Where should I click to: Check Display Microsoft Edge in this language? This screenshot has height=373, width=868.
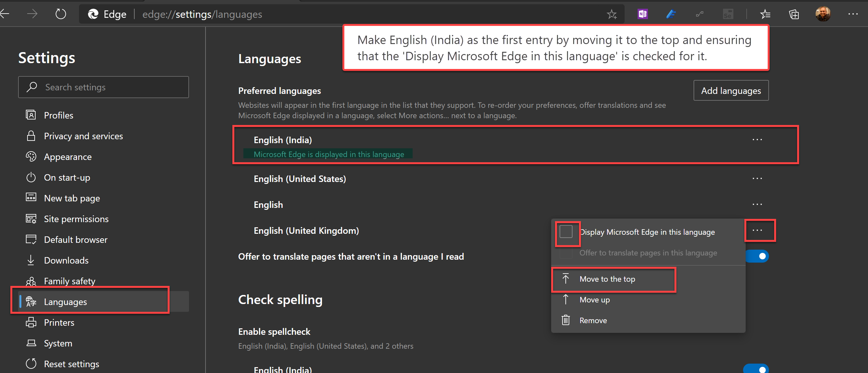tap(566, 232)
